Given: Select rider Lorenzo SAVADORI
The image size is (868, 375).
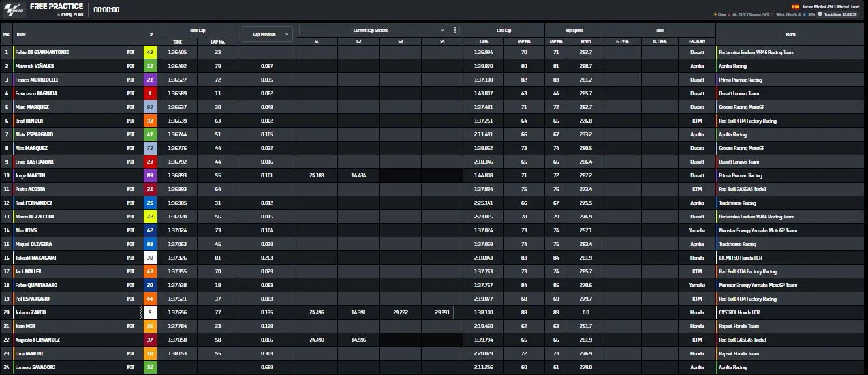Looking at the screenshot, I should [36, 367].
